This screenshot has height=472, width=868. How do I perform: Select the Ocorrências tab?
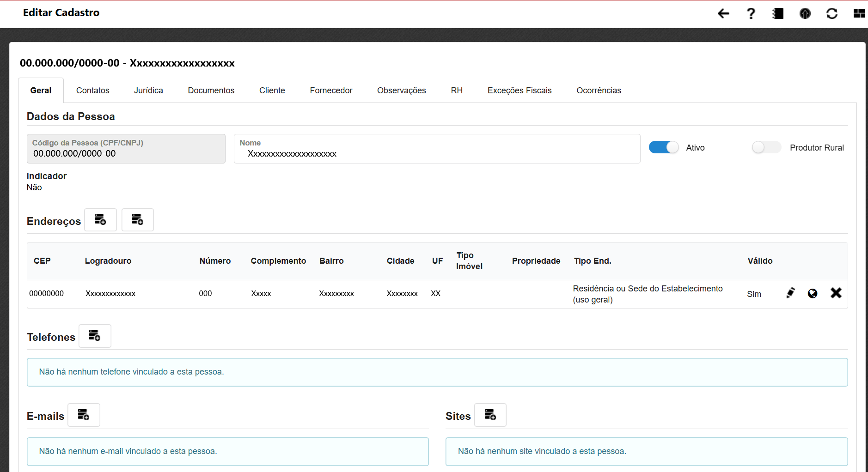tap(599, 91)
